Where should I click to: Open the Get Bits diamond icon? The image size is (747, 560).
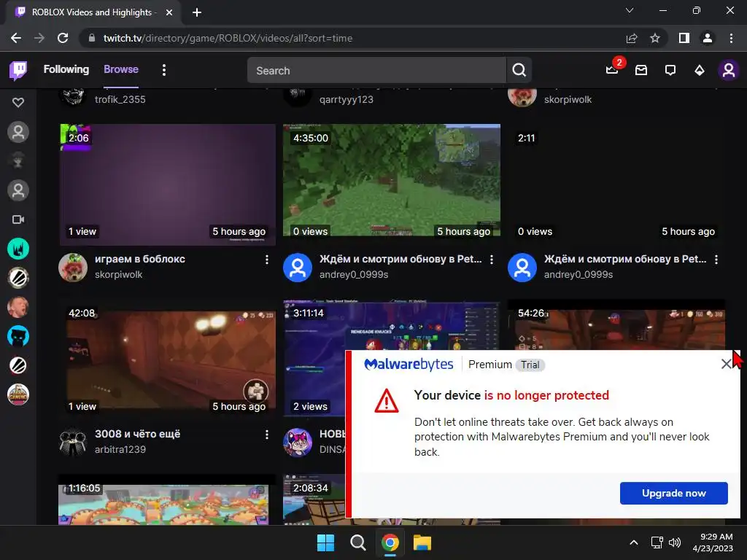click(x=700, y=71)
